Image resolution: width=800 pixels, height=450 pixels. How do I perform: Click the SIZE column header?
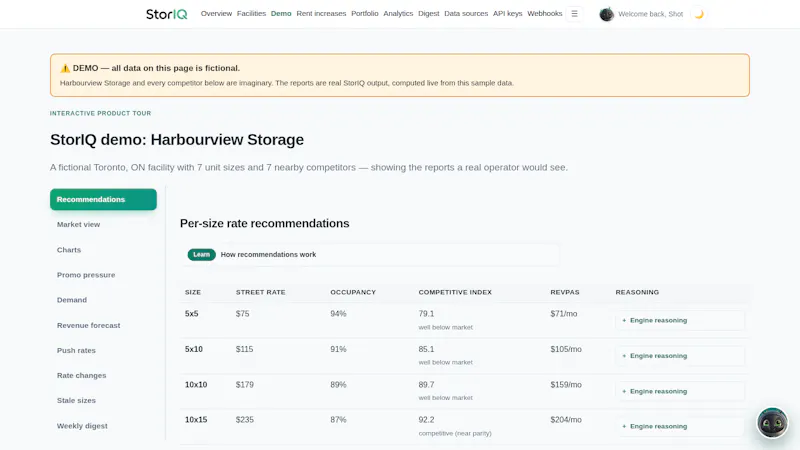[193, 292]
